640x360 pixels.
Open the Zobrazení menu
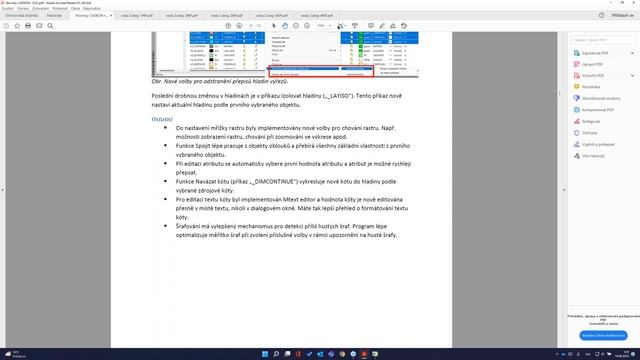pyautogui.click(x=40, y=8)
